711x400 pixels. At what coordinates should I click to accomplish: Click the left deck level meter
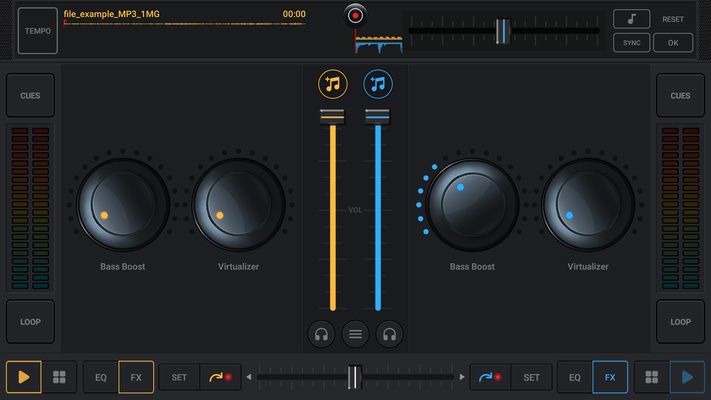point(30,208)
